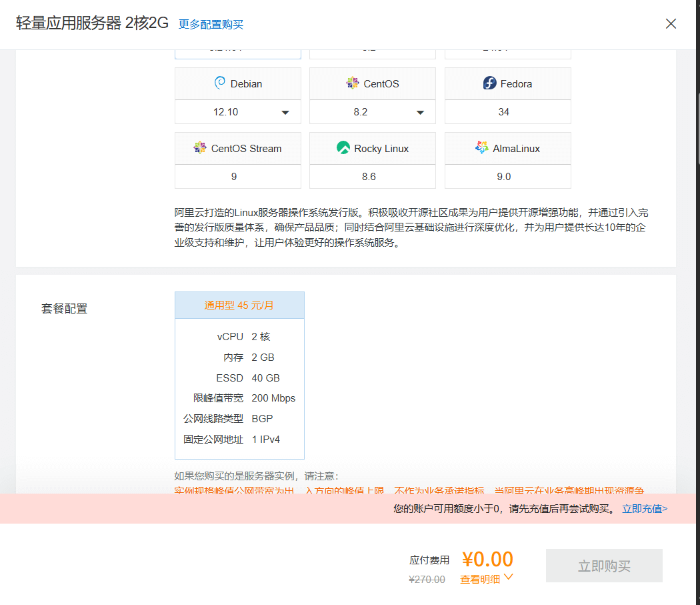Click the plan specification card details
The height and width of the screenshot is (605, 700).
tap(239, 388)
